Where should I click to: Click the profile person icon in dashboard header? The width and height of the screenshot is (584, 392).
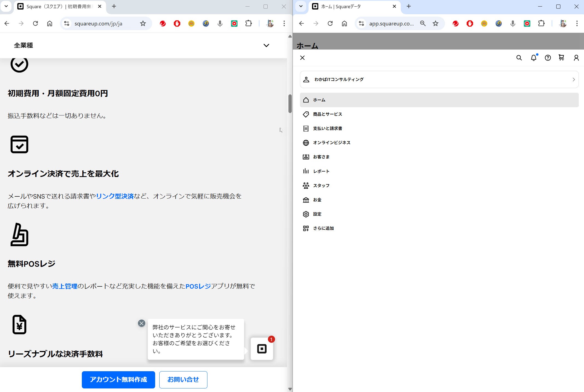click(576, 58)
